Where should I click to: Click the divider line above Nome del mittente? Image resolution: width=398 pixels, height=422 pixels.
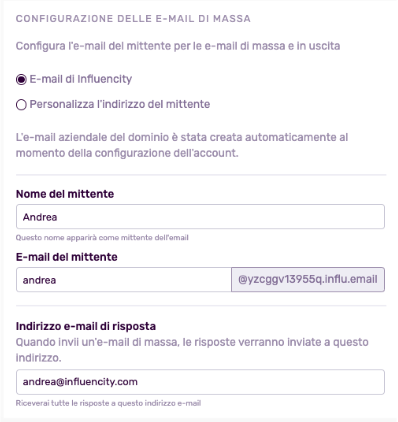201,174
